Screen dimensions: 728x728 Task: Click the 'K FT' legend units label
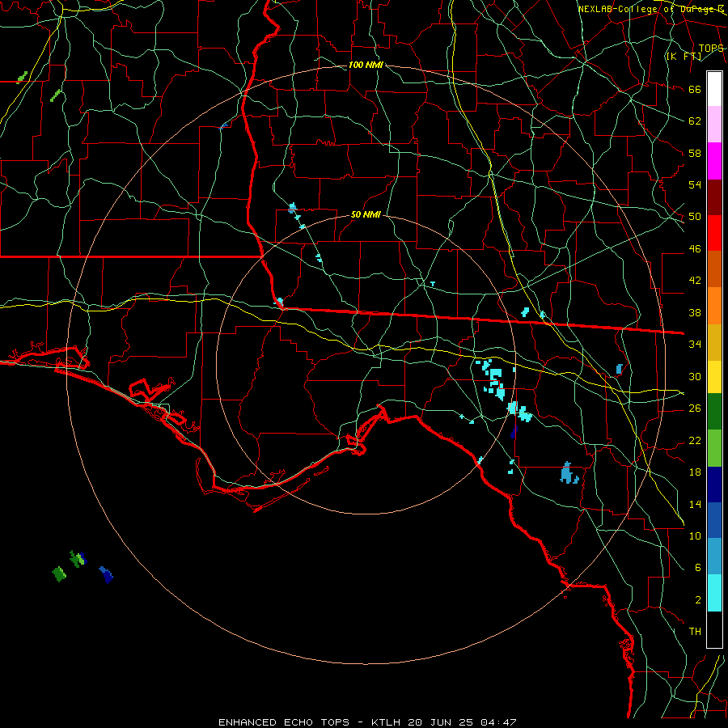684,56
